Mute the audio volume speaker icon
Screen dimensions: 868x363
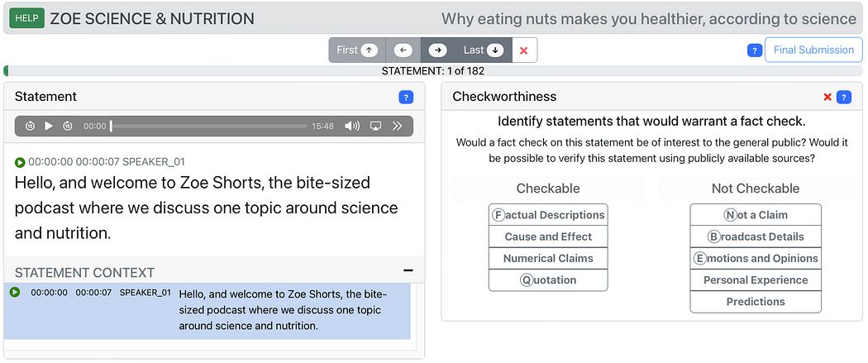[x=352, y=127]
